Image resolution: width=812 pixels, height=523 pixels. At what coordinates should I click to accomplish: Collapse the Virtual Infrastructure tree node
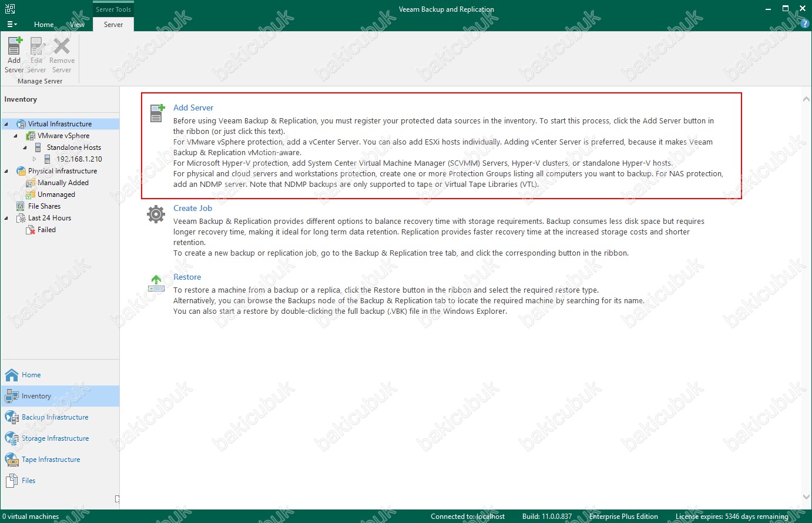6,124
